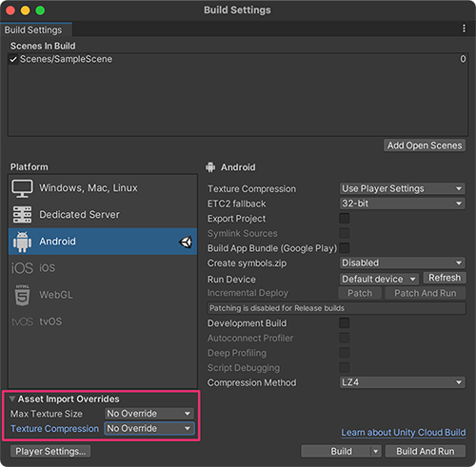Click the tvOS platform icon
476x467 pixels.
point(22,321)
